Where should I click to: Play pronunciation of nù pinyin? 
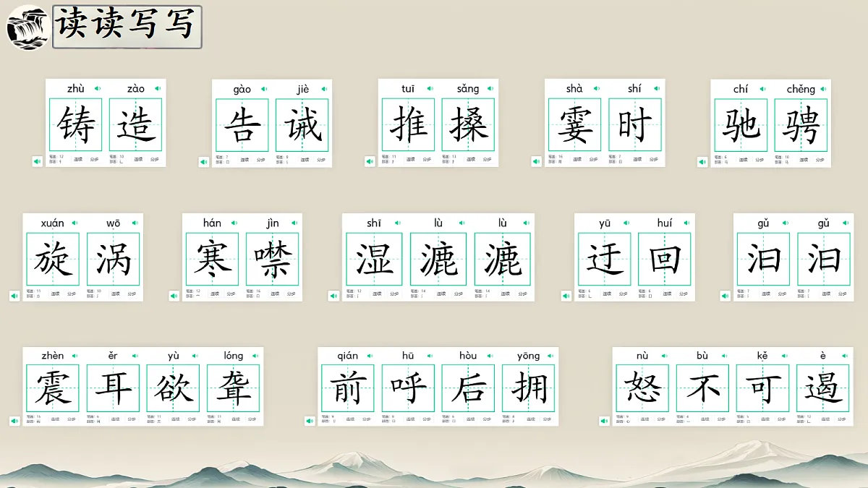coord(665,356)
